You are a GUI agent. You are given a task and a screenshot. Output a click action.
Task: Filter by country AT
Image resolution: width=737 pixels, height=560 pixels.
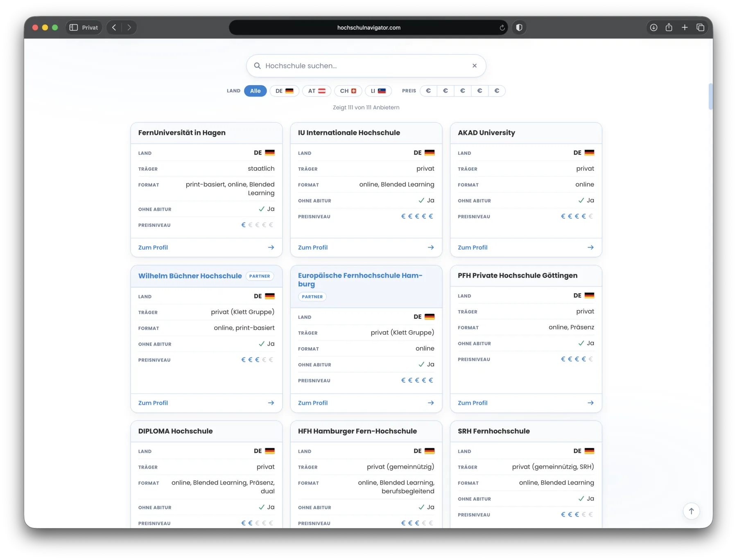(x=317, y=91)
